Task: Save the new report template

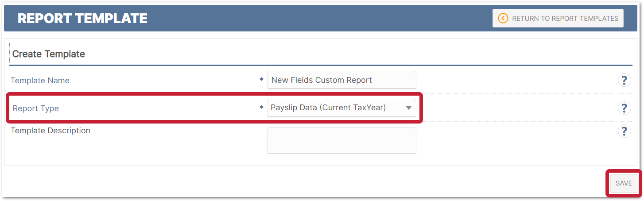Action: [624, 183]
